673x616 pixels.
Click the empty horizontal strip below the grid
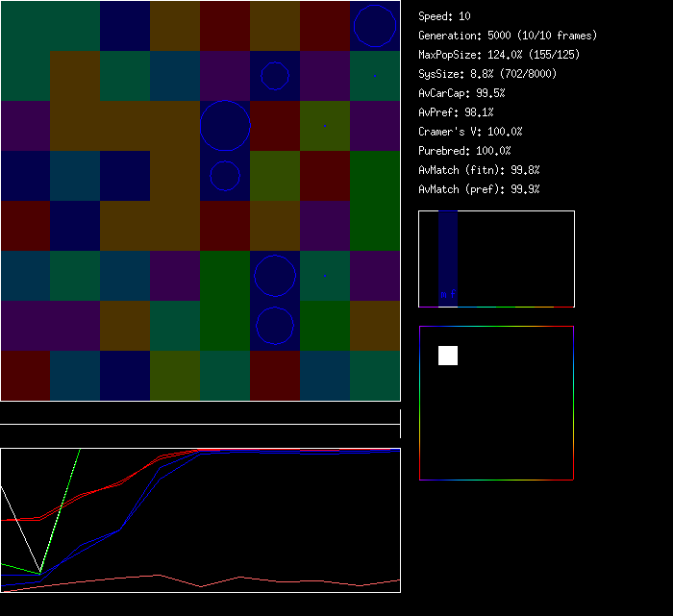(x=200, y=414)
